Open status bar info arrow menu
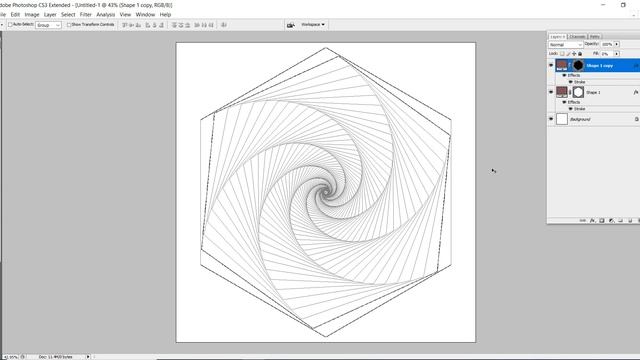 point(88,357)
